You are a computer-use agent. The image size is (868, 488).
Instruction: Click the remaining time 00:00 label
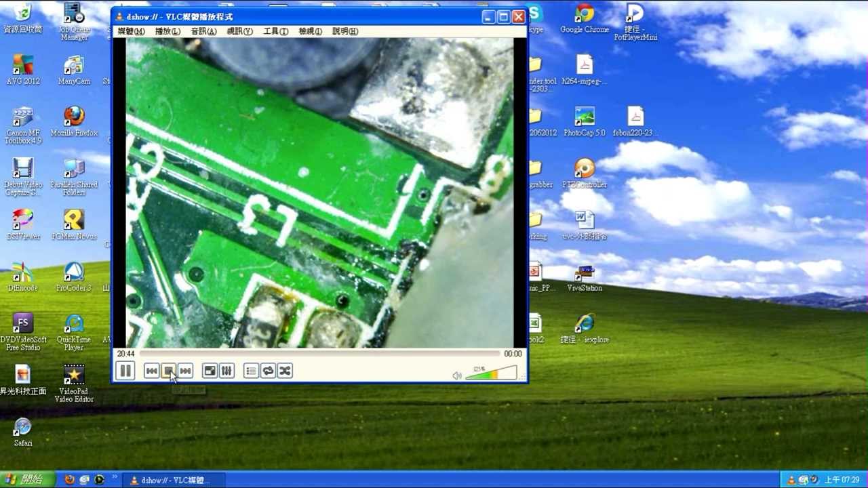[x=513, y=354]
